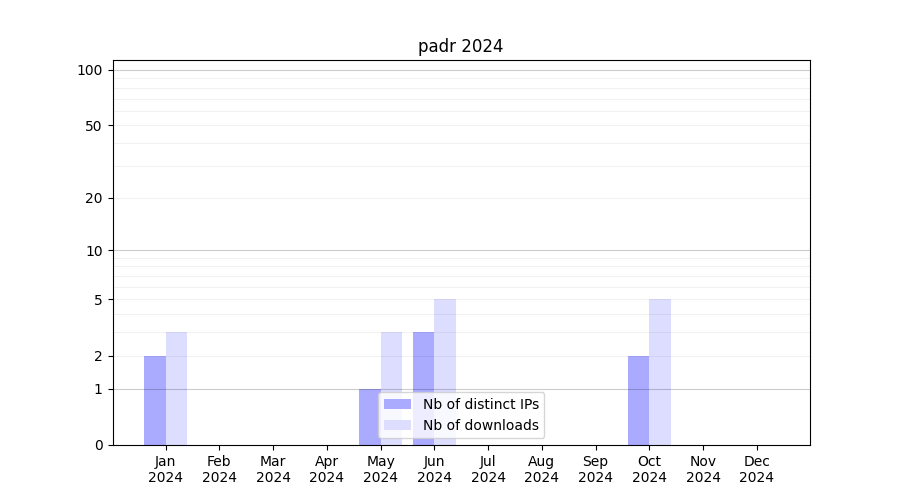The height and width of the screenshot is (500, 900).
Task: Click the 'Nb of distinct IPs' legend color swatch
Action: [397, 404]
